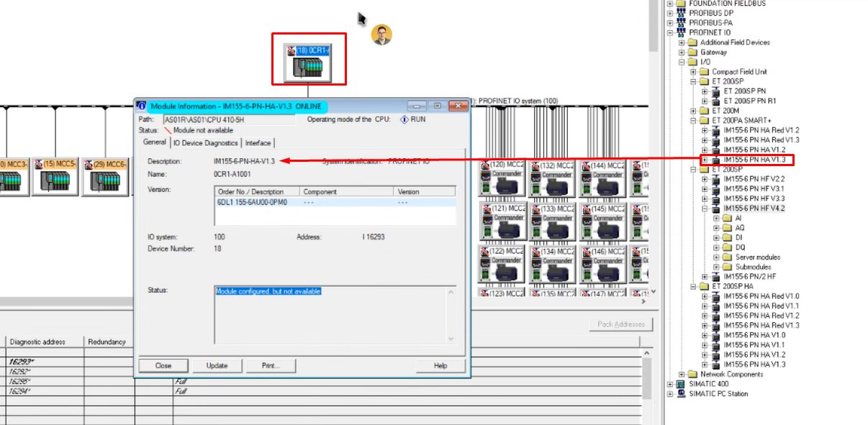
Task: Click the status text box scrollbar
Action: point(451,315)
